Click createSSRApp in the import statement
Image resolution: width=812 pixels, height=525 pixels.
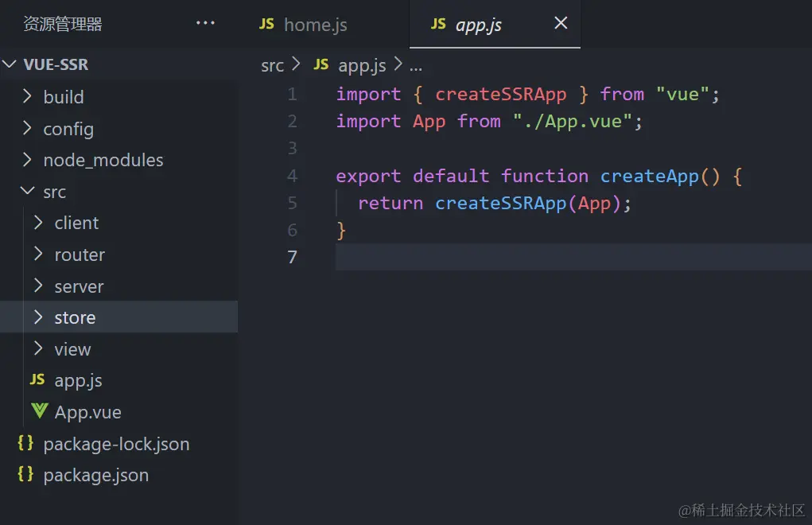(x=501, y=94)
